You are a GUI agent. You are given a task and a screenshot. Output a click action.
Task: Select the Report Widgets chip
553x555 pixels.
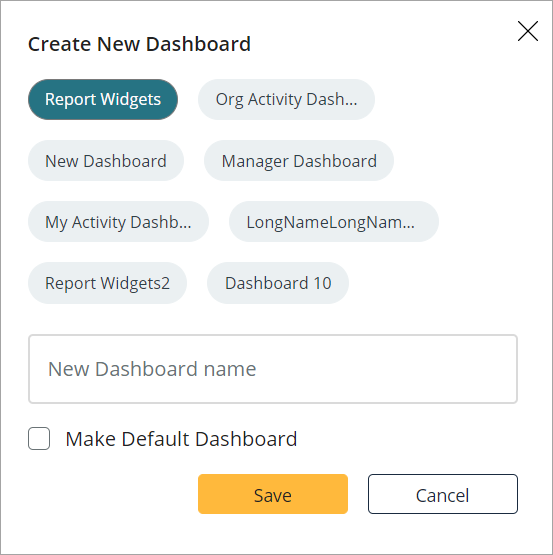103,99
